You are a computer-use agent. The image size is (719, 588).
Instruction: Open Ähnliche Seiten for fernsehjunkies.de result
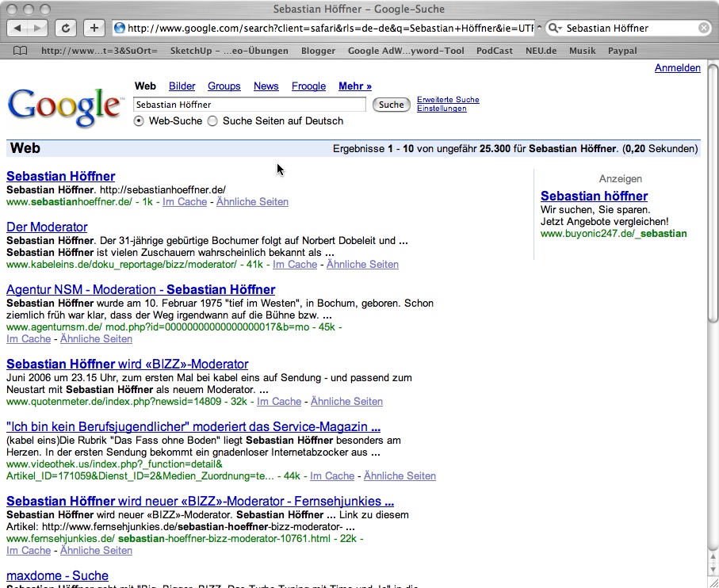point(96,551)
